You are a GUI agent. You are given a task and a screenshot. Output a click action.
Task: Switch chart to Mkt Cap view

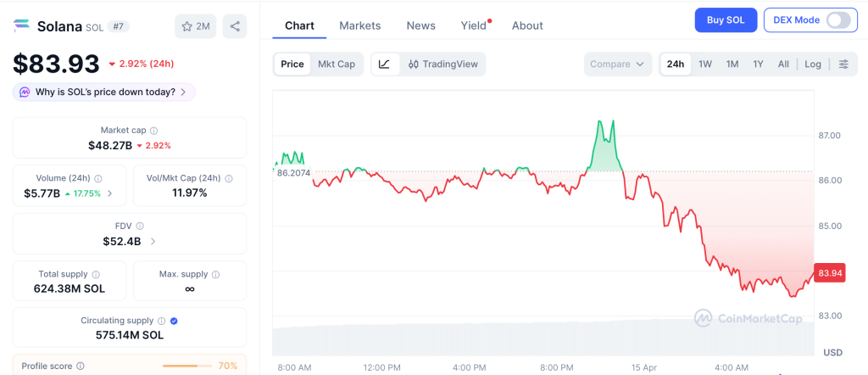(337, 64)
